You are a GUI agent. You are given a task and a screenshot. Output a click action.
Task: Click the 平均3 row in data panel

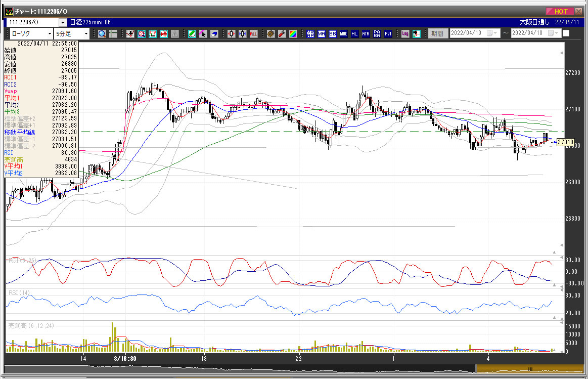40,111
